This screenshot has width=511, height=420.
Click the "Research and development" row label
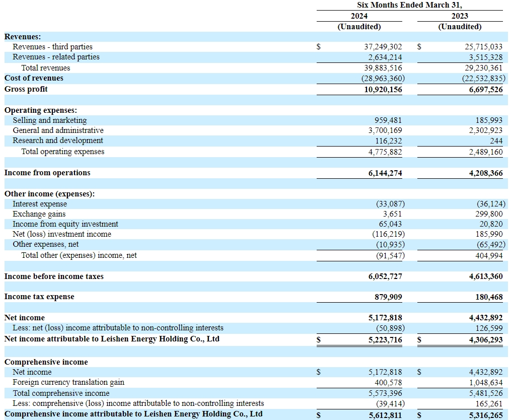pos(57,141)
